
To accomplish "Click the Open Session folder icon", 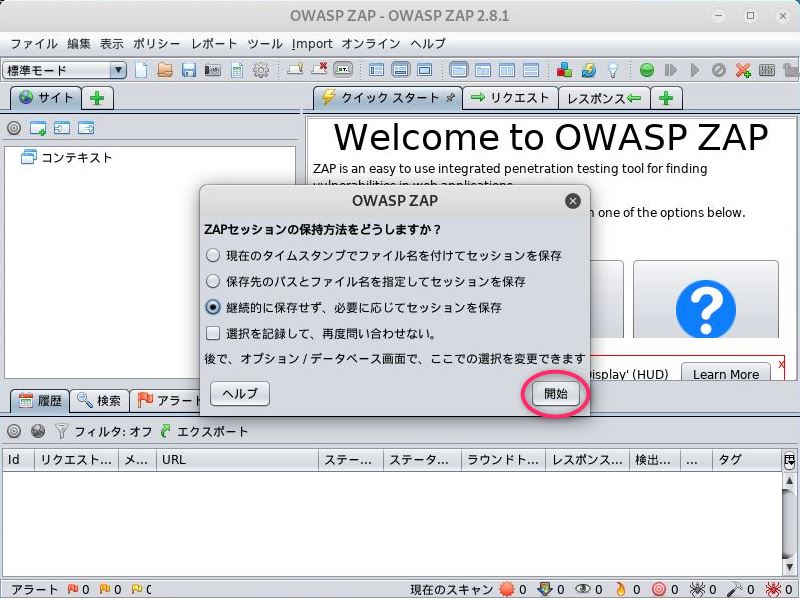I will pos(165,70).
